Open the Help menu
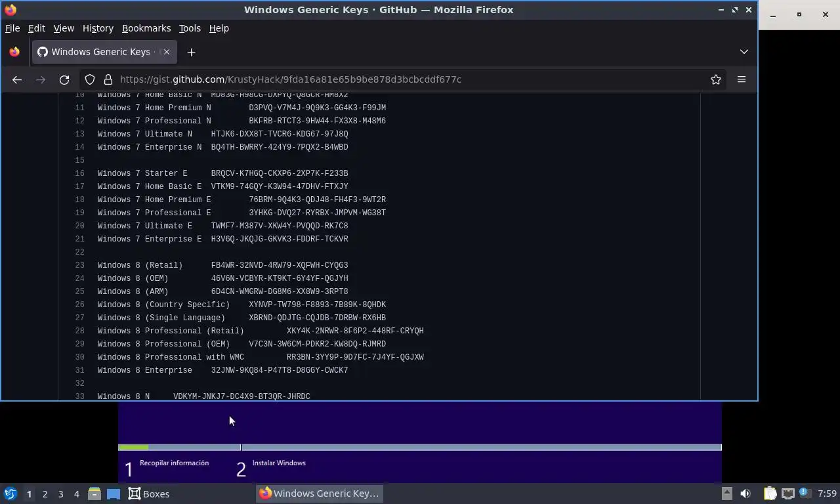 pos(219,28)
